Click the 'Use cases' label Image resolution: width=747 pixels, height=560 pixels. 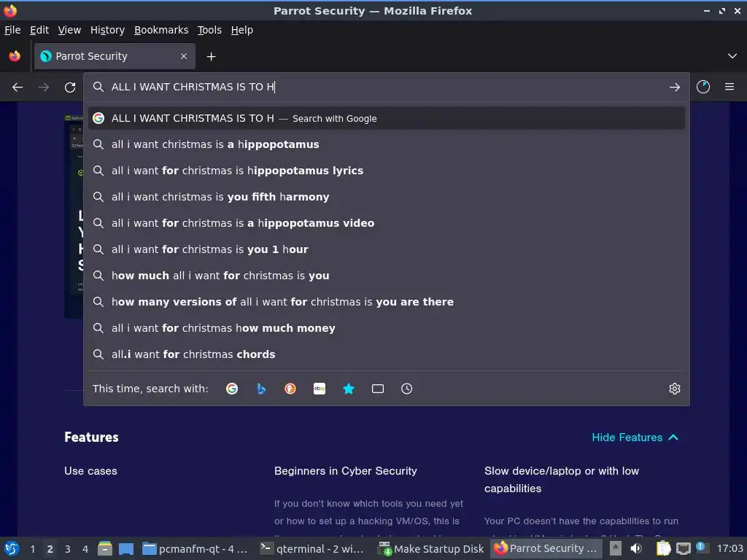[90, 471]
